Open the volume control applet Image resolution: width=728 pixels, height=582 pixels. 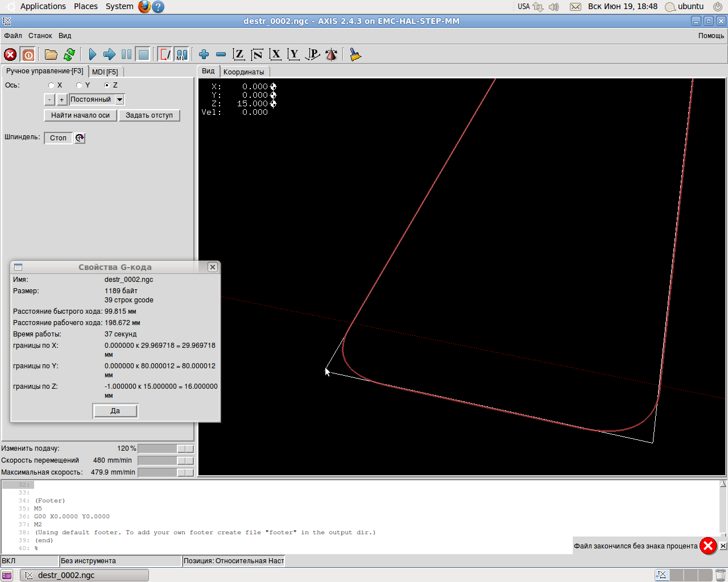tap(554, 7)
